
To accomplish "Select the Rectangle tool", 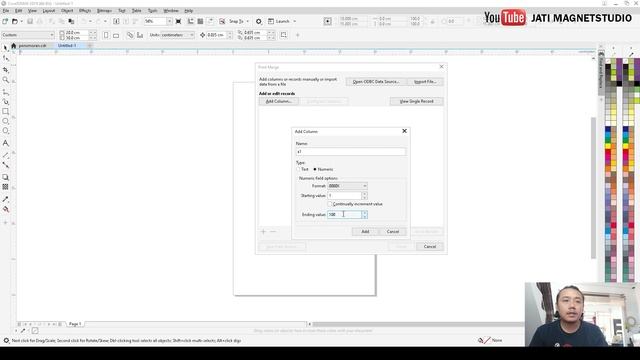I will [x=5, y=111].
